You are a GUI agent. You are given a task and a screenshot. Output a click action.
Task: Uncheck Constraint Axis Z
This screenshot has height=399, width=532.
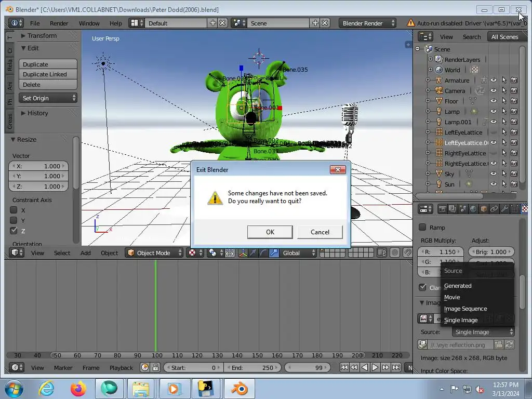(14, 231)
